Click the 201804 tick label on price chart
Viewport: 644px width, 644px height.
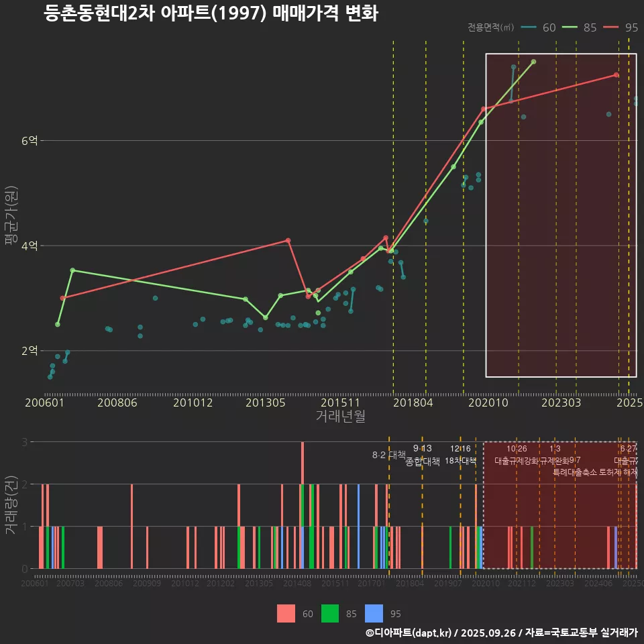(412, 402)
